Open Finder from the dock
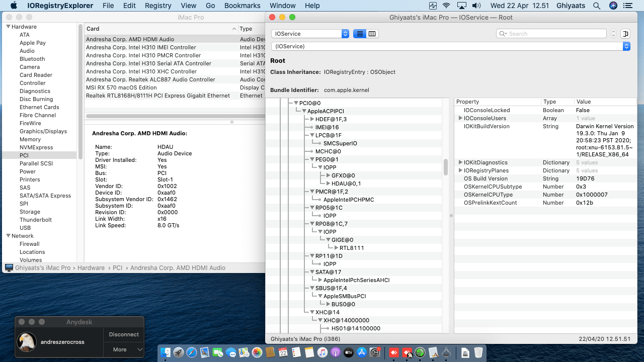644x362 pixels. click(166, 353)
